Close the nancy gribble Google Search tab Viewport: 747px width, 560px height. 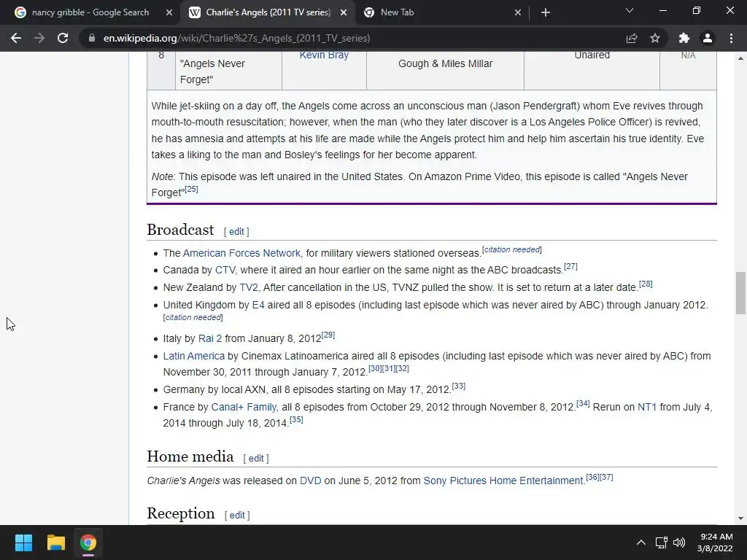click(x=169, y=12)
